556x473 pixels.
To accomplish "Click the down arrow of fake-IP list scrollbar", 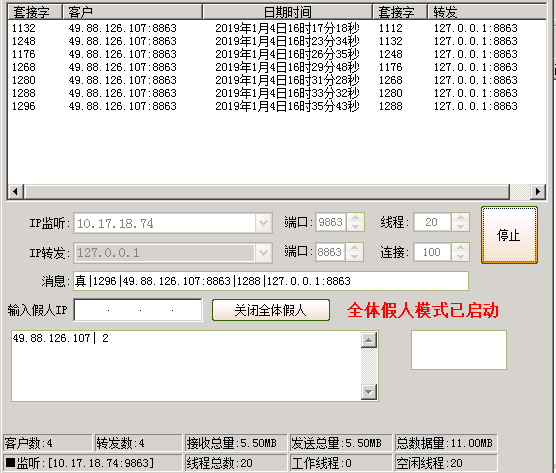I will (x=369, y=392).
